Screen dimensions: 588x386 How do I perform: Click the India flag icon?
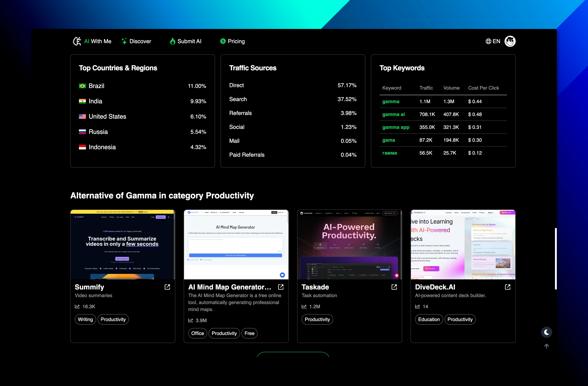(x=82, y=101)
